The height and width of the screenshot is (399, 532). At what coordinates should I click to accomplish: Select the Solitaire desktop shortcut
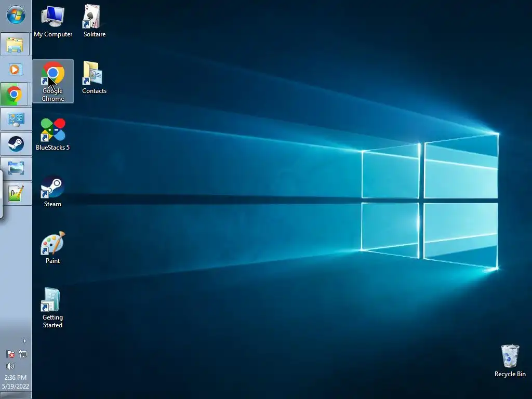point(95,21)
